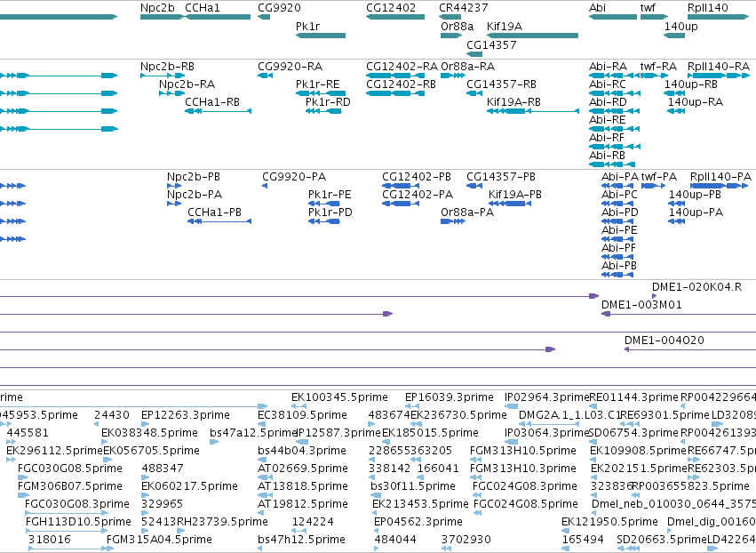The height and width of the screenshot is (553, 756).
Task: Select transcript CG9920-RA
Action: (266, 76)
